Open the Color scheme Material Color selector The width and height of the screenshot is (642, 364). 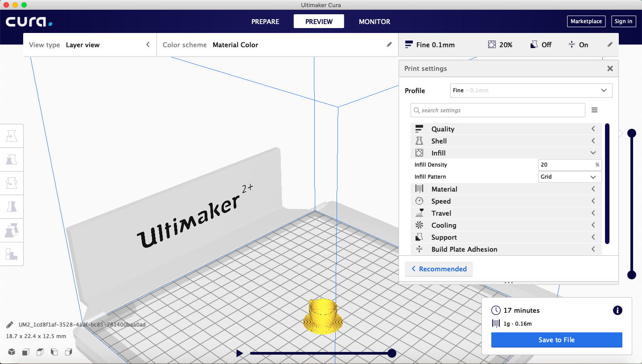(277, 45)
